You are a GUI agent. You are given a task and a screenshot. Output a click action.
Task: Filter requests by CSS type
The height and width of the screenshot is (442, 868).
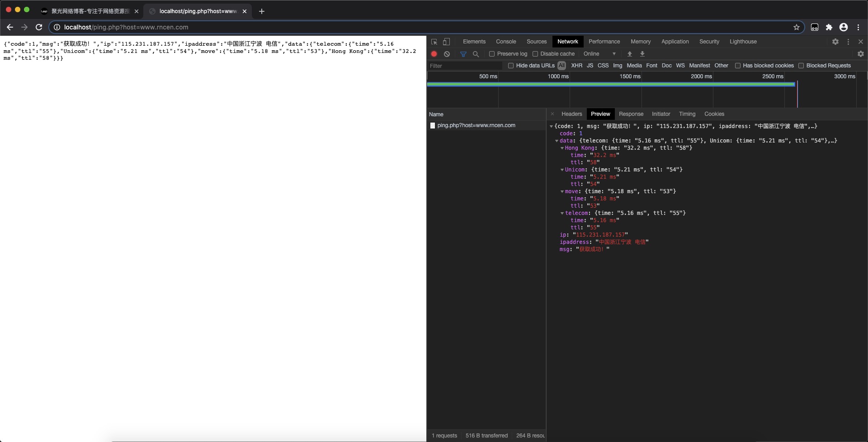click(603, 66)
